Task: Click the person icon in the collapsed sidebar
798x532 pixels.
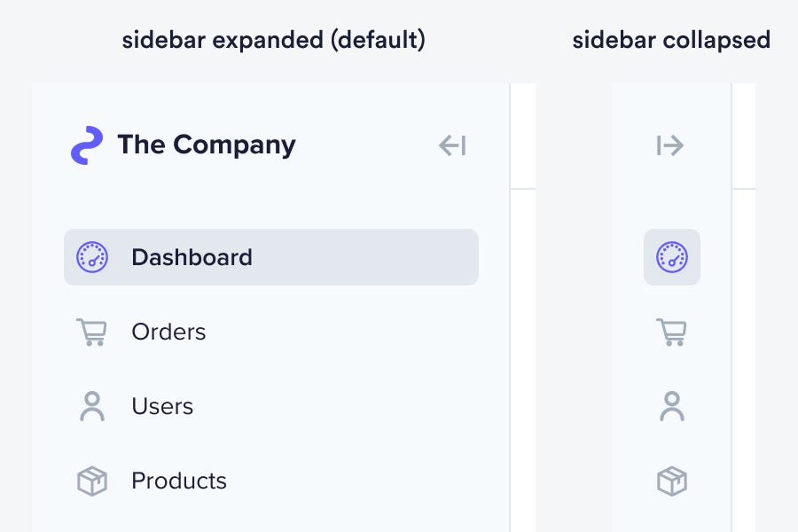Action: pyautogui.click(x=671, y=406)
